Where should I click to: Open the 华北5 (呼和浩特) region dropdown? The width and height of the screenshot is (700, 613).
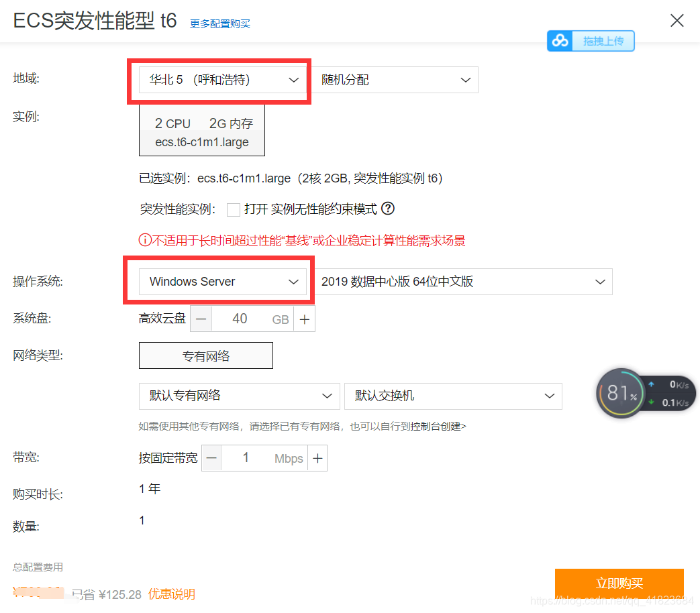point(222,80)
